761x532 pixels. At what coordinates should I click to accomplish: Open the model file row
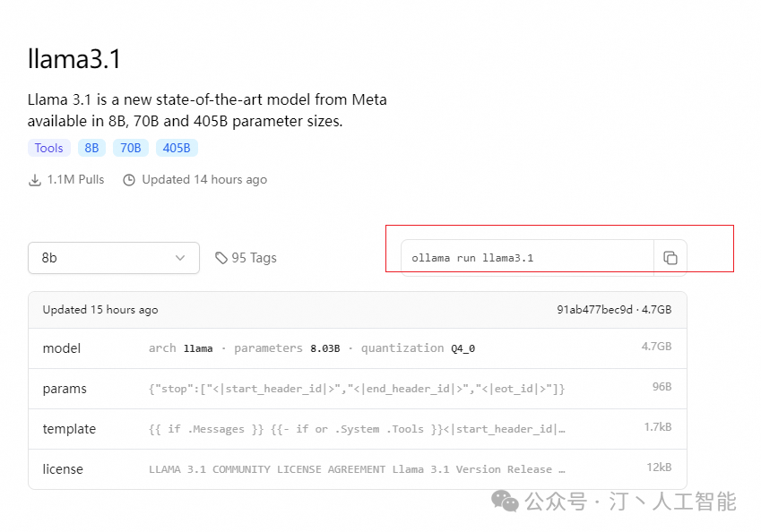[x=357, y=348]
